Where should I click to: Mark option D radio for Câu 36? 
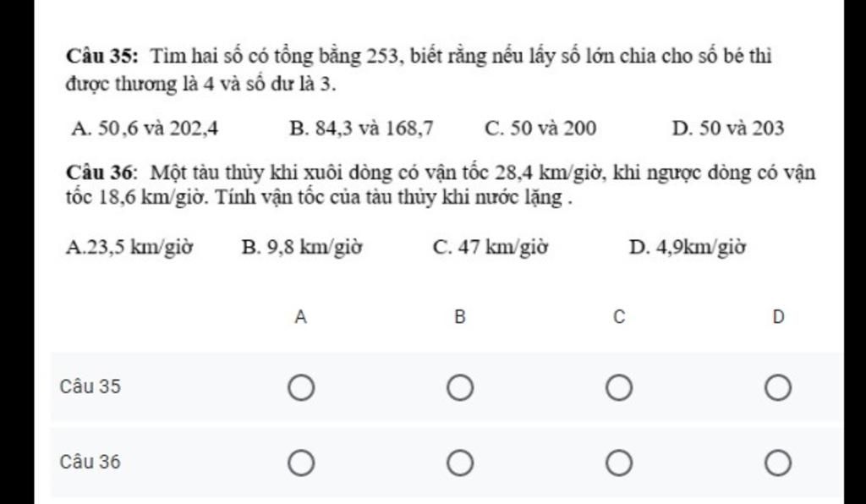pyautogui.click(x=778, y=463)
